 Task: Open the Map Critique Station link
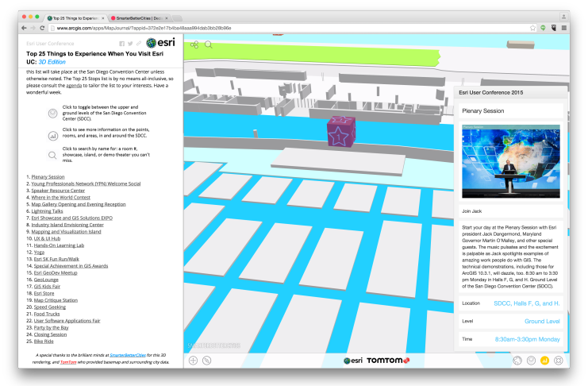[x=56, y=300]
